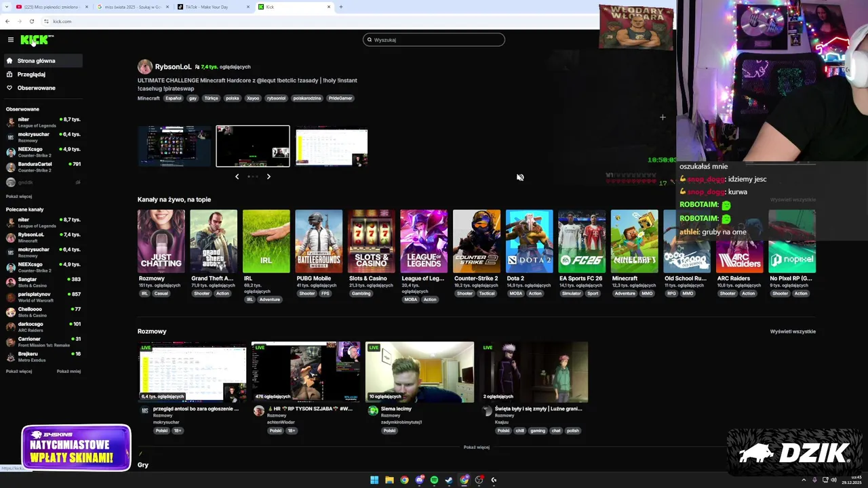Screen dimensions: 868x488
Task: Open the EA Sports FC 26 category
Action: coord(582,241)
